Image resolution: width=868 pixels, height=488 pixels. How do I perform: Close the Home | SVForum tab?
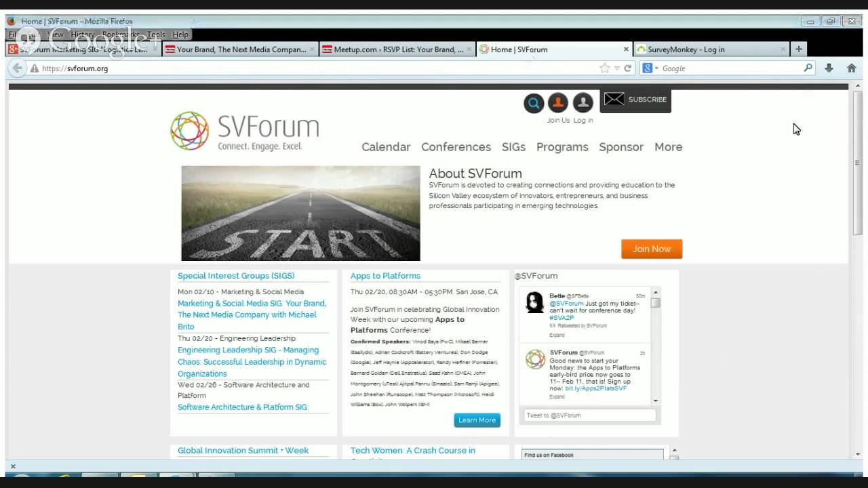(x=626, y=49)
